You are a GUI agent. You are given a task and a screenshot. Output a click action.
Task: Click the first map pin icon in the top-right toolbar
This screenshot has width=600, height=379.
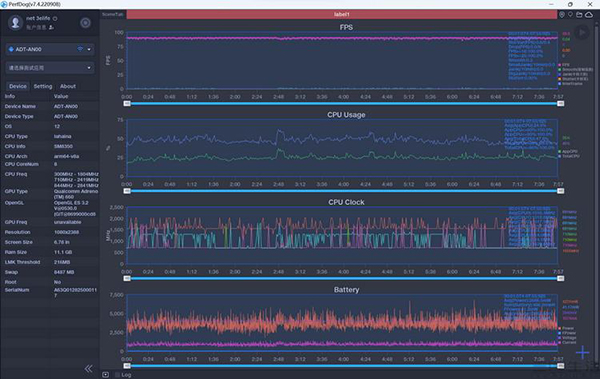click(x=562, y=15)
